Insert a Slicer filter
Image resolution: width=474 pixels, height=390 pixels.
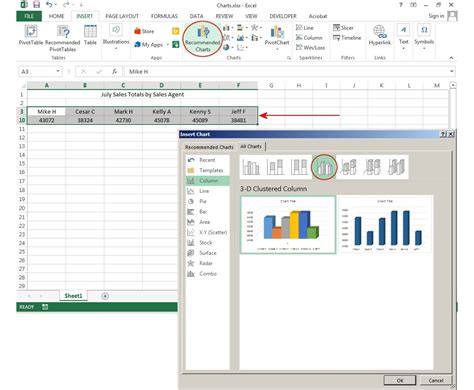[x=343, y=28]
